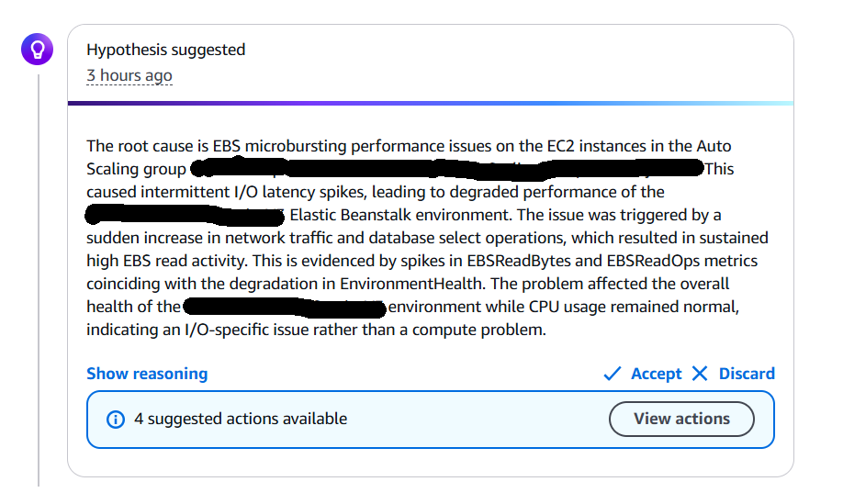Click the purple lightbulb hypothesis icon
This screenshot has width=843, height=504.
click(39, 50)
